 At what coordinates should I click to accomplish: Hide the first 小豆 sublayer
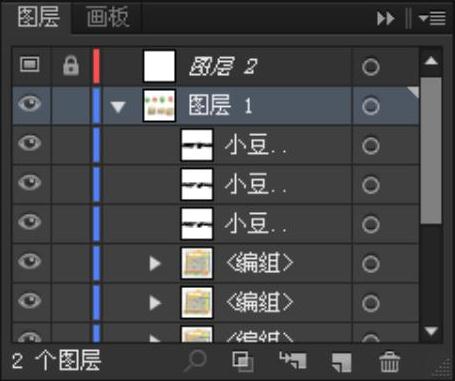click(30, 143)
